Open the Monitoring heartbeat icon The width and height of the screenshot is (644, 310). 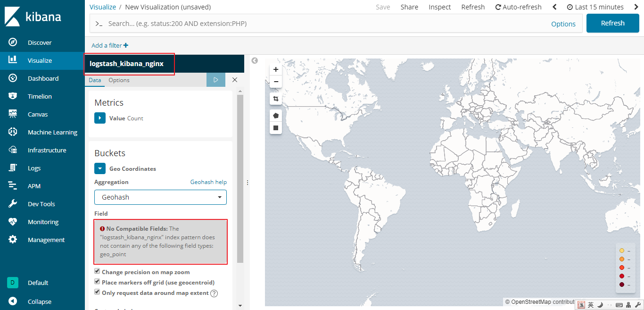pyautogui.click(x=13, y=222)
